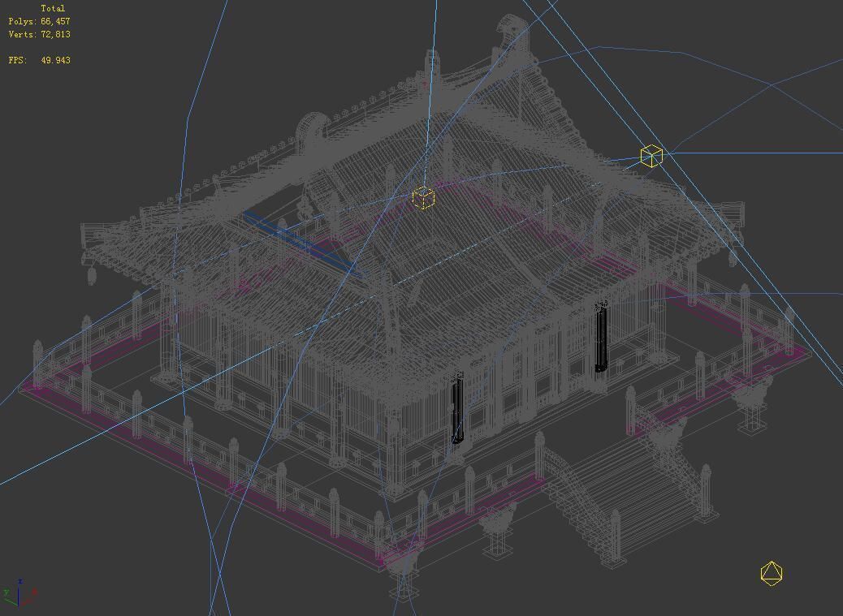Click the FPS: 49.943 readout
This screenshot has height=616, width=843.
(x=39, y=60)
